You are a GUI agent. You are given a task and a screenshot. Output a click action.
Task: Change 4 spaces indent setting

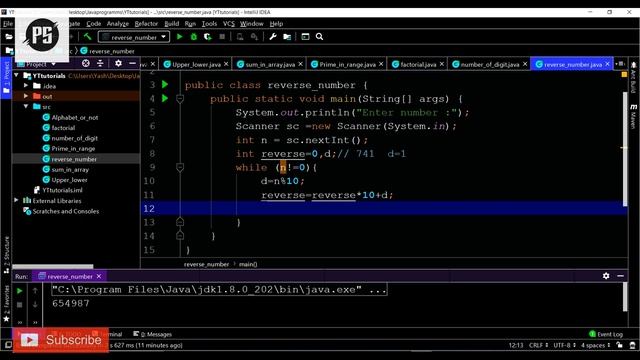596,345
